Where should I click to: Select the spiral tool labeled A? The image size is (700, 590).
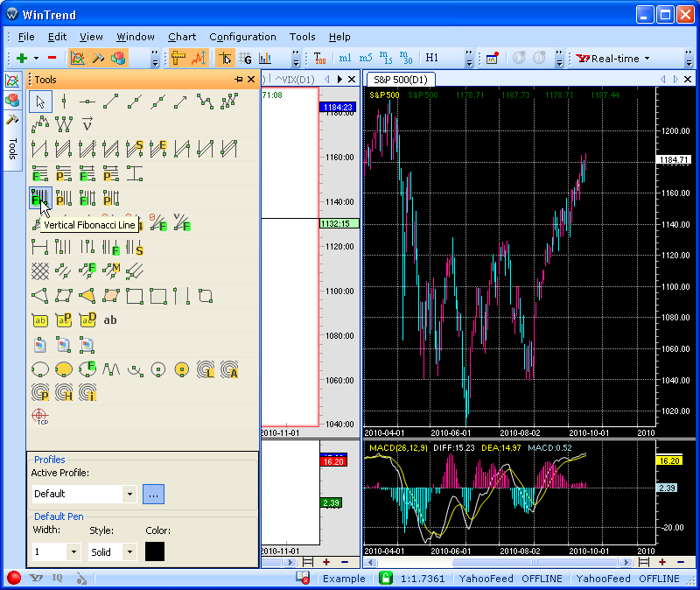coord(229,369)
